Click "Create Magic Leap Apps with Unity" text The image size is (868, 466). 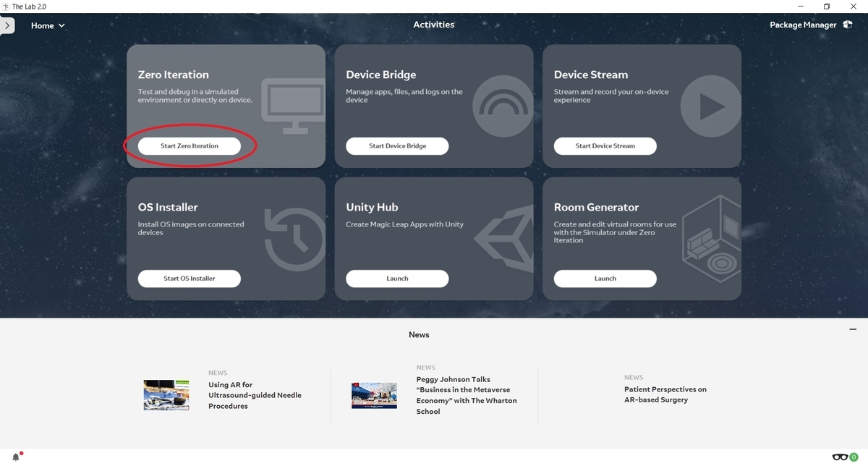point(404,224)
